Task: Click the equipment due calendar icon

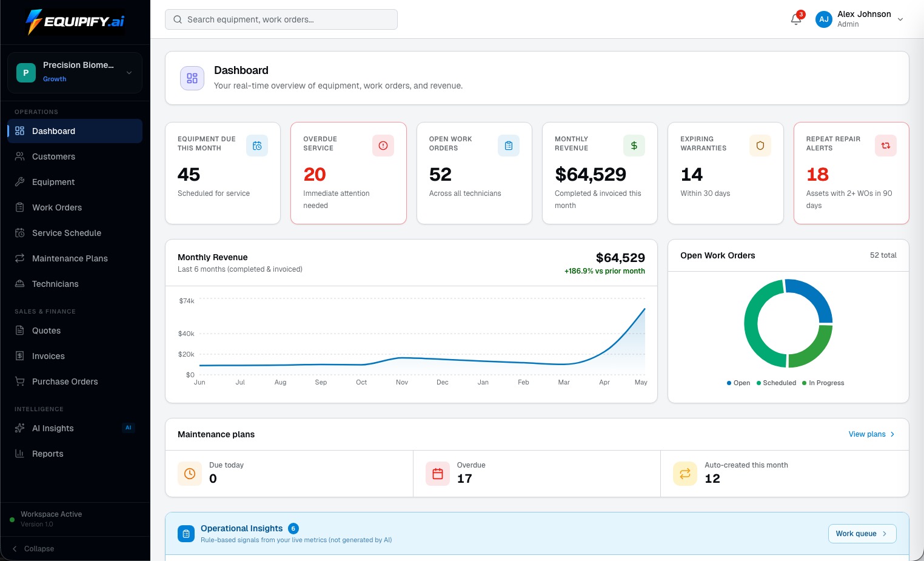Action: pyautogui.click(x=257, y=146)
